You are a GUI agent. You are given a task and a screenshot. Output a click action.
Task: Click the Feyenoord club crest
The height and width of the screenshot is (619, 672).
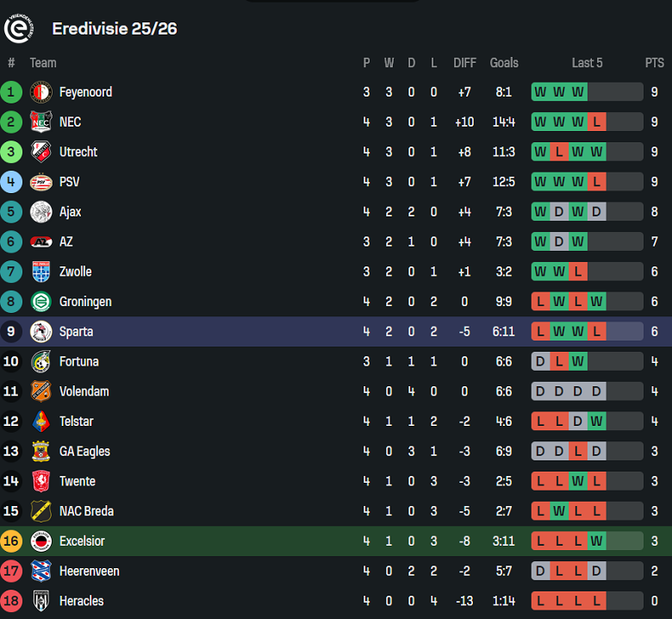click(x=40, y=92)
